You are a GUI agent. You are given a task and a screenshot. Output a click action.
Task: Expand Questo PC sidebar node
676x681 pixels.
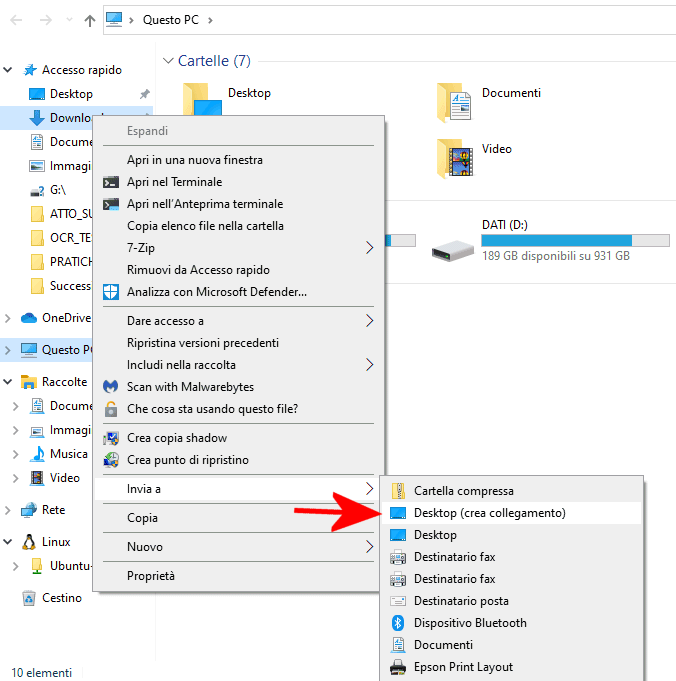tap(7, 350)
